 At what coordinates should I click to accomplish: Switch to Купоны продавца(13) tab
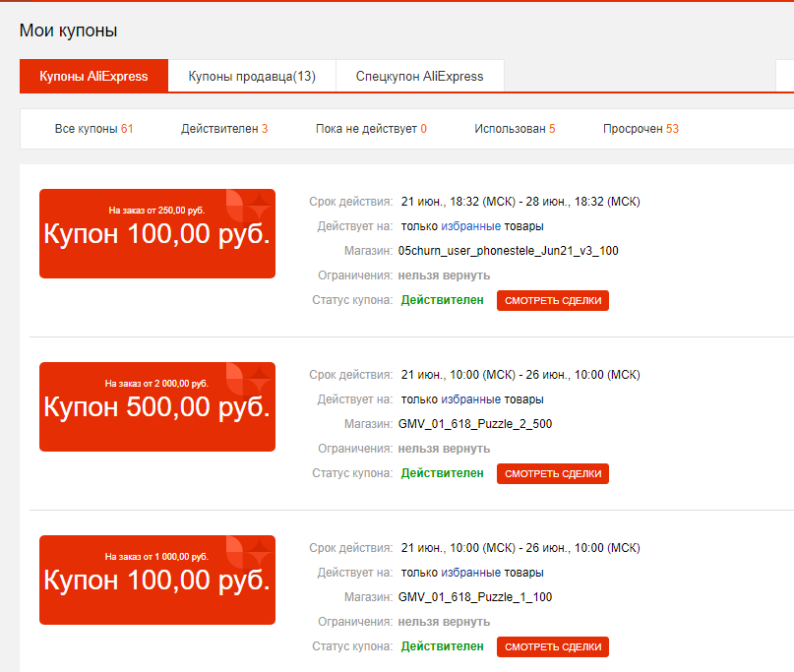tap(252, 76)
